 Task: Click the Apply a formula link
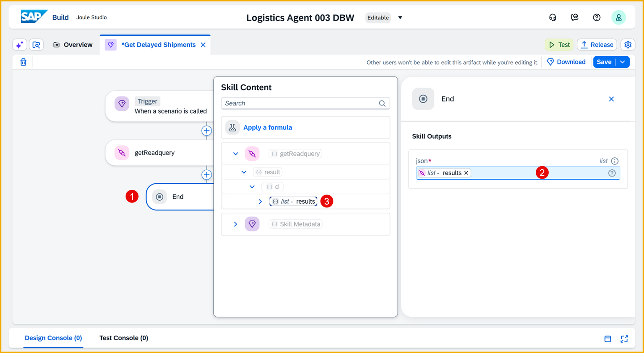[267, 127]
